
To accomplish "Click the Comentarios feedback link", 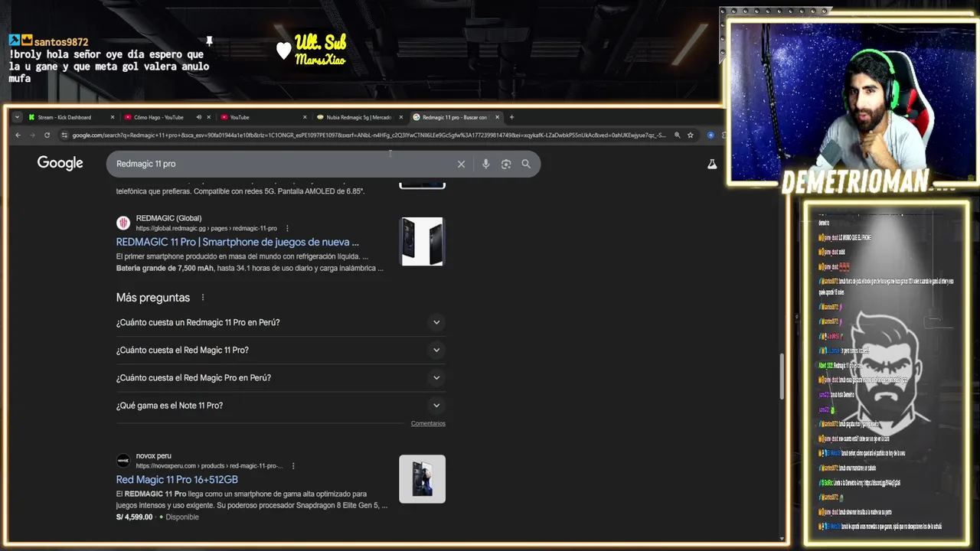I will (x=428, y=423).
